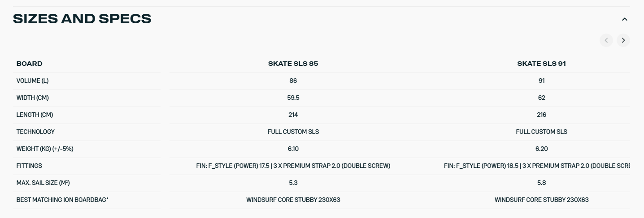The width and height of the screenshot is (644, 218).
Task: Click the next arrow to show more boards
Action: tap(623, 40)
